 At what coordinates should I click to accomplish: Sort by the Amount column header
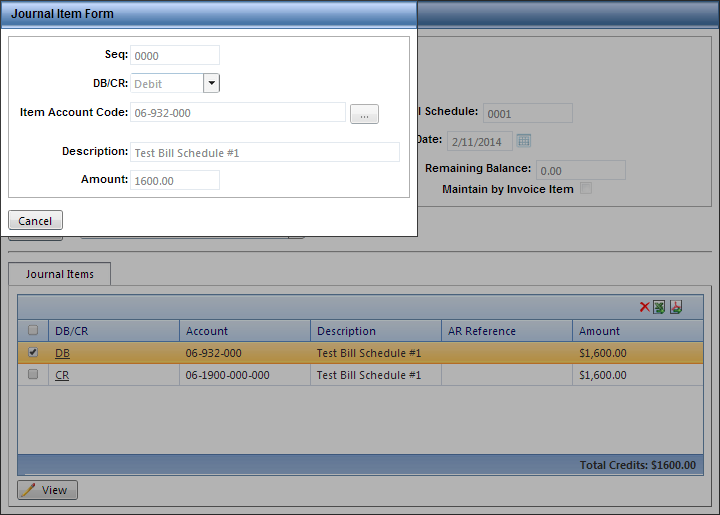(638, 331)
